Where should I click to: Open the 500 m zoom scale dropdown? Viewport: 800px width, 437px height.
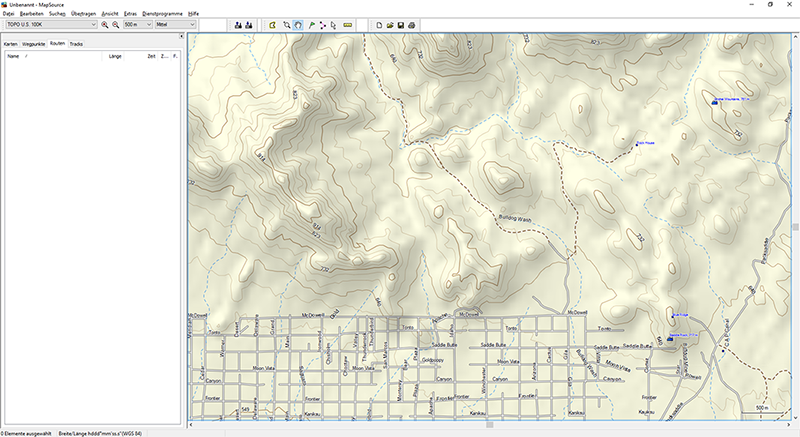pyautogui.click(x=138, y=24)
